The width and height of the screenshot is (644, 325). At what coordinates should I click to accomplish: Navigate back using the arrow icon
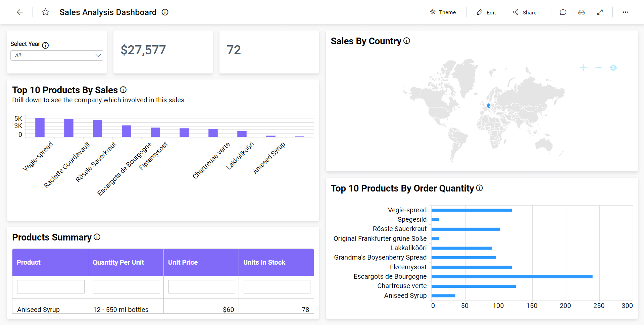coord(20,12)
